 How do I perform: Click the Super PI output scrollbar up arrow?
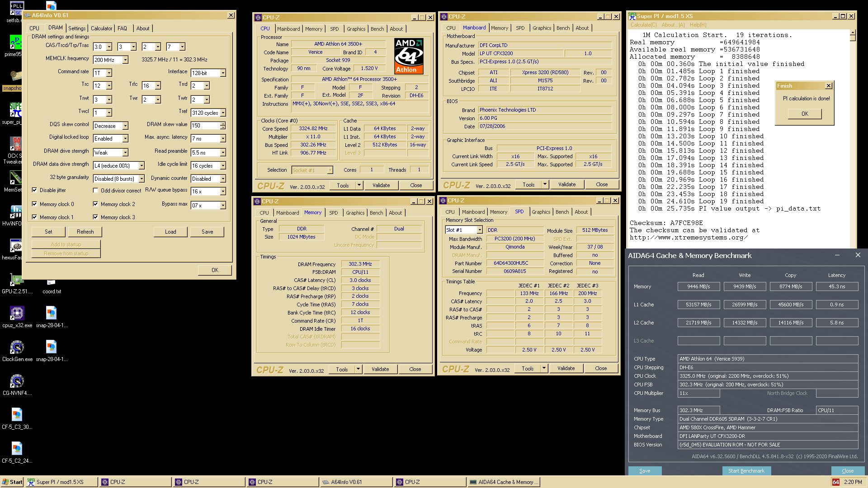(x=853, y=33)
